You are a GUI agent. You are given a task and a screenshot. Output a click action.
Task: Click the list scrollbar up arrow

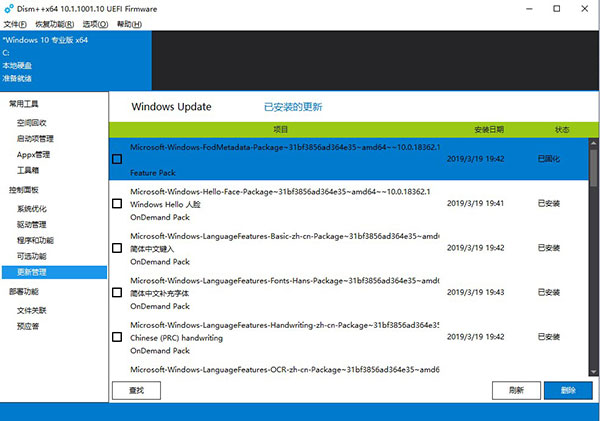click(x=593, y=143)
